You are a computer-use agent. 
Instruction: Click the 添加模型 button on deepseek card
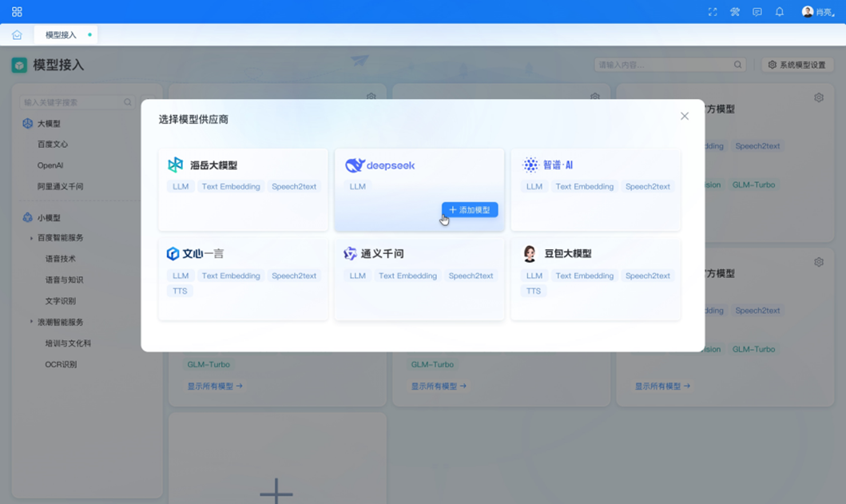click(470, 209)
